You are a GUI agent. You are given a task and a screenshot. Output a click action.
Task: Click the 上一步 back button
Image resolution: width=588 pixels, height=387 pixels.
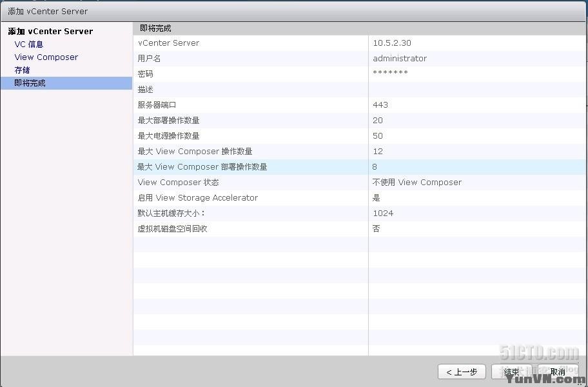point(462,372)
